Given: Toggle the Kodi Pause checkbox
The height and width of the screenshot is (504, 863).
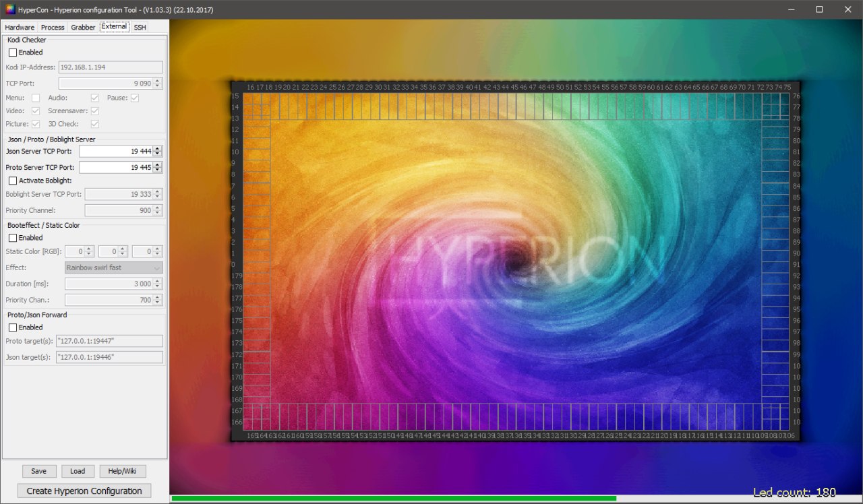Looking at the screenshot, I should (135, 98).
